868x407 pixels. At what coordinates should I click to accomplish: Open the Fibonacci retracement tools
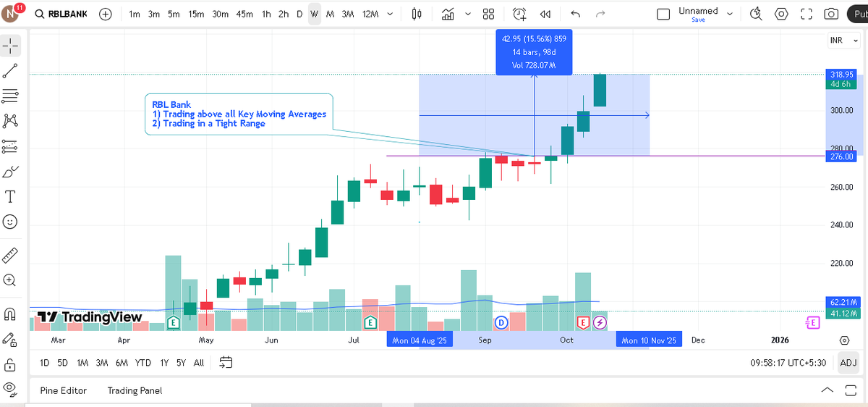coord(10,96)
